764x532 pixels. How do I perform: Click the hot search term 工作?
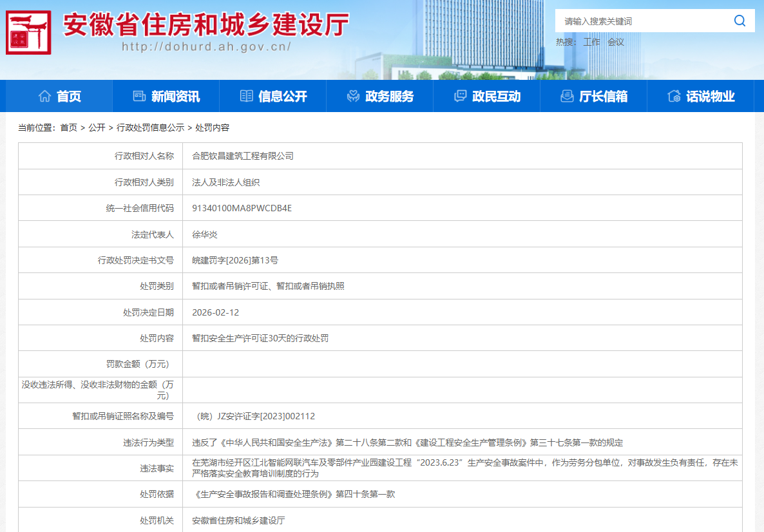click(591, 42)
